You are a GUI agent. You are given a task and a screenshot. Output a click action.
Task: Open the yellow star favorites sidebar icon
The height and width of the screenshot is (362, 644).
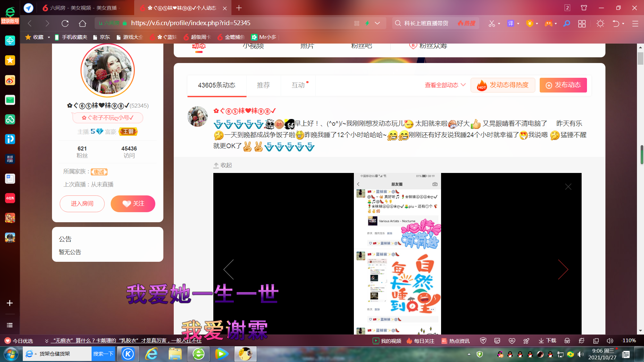coord(10,60)
